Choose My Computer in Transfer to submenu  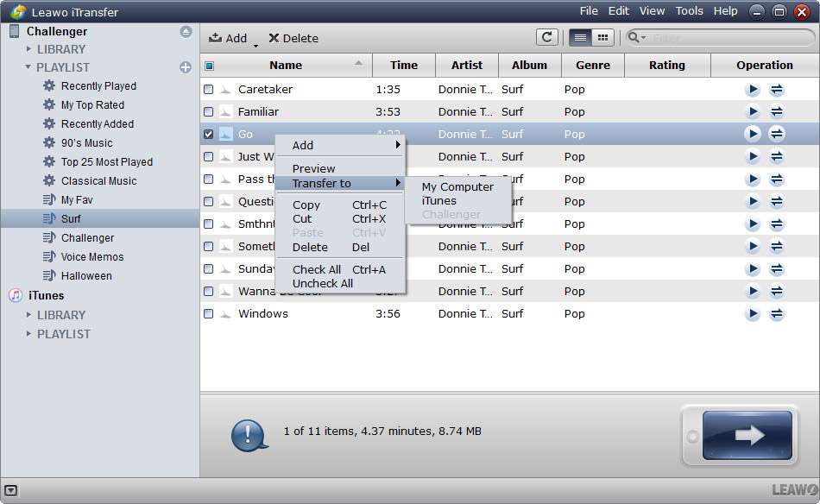click(x=457, y=186)
